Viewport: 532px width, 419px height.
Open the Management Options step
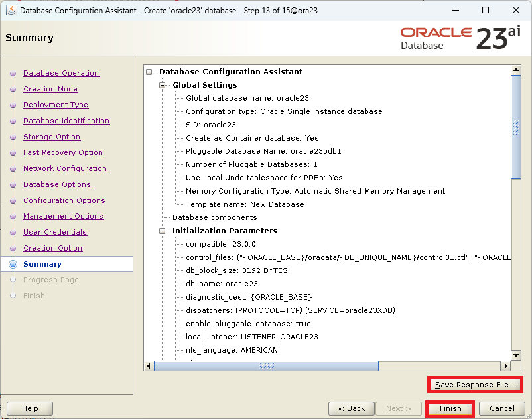pyautogui.click(x=64, y=216)
